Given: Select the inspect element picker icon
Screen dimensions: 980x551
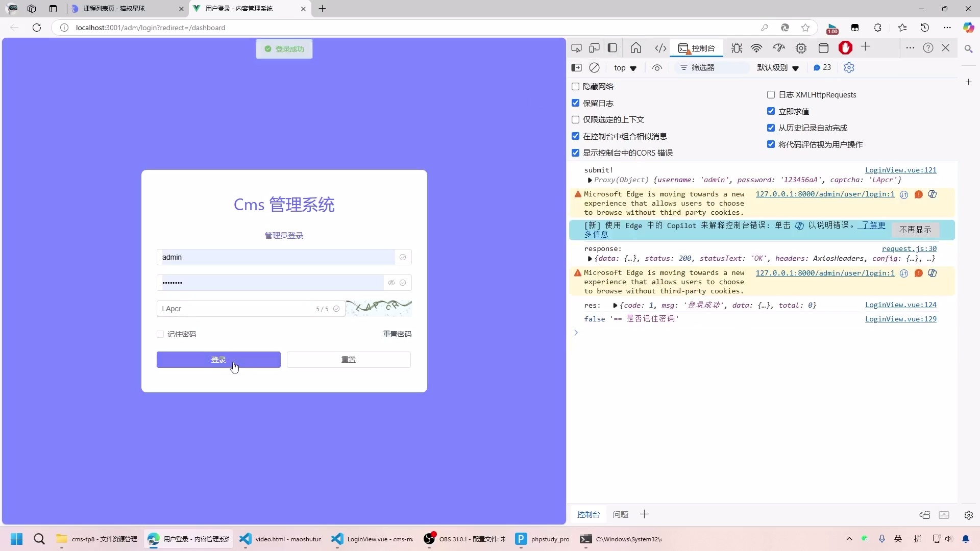Looking at the screenshot, I should point(577,48).
